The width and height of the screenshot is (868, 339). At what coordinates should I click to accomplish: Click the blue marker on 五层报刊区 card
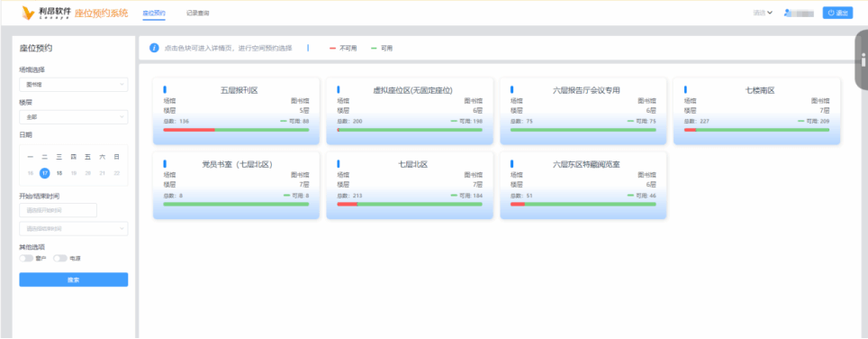(x=165, y=89)
